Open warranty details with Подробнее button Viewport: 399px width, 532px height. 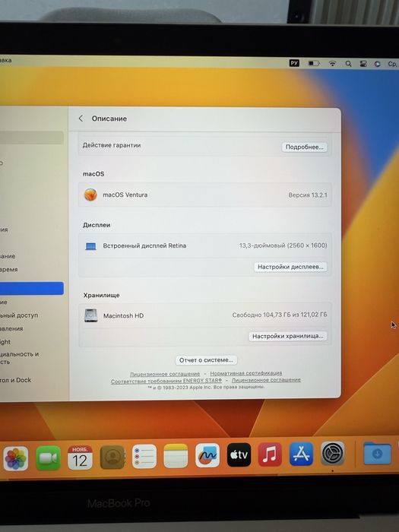click(x=304, y=147)
